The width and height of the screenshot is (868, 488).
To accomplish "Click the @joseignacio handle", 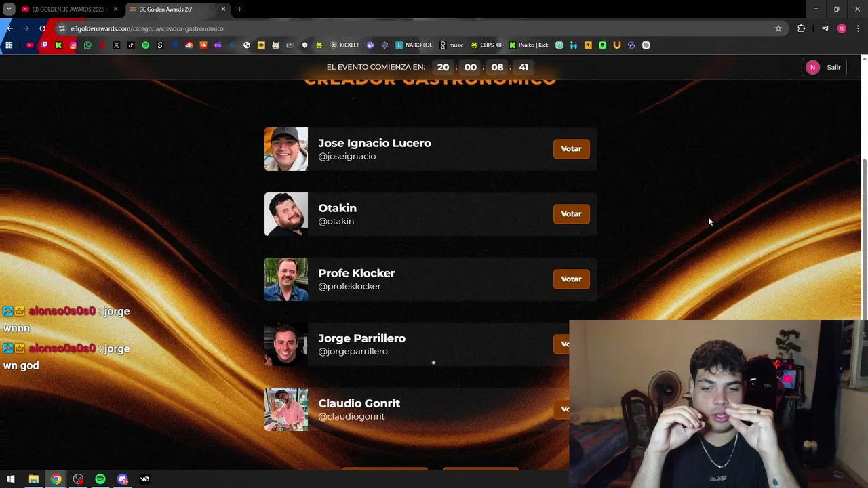I will point(347,156).
